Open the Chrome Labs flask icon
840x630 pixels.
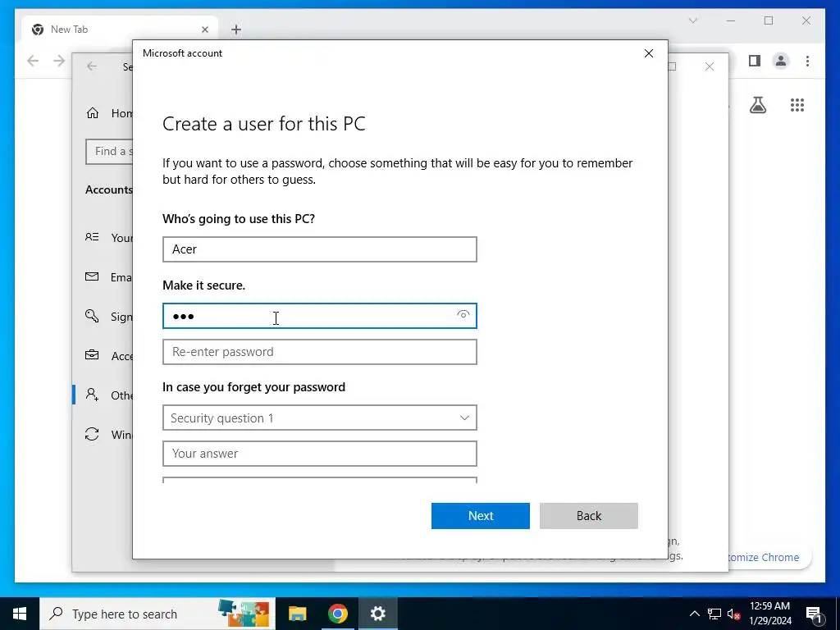click(757, 105)
